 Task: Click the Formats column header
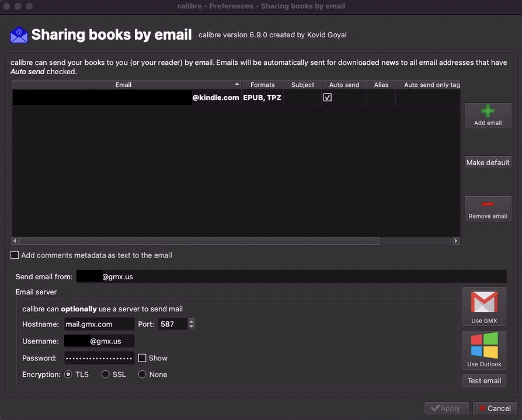coord(262,85)
